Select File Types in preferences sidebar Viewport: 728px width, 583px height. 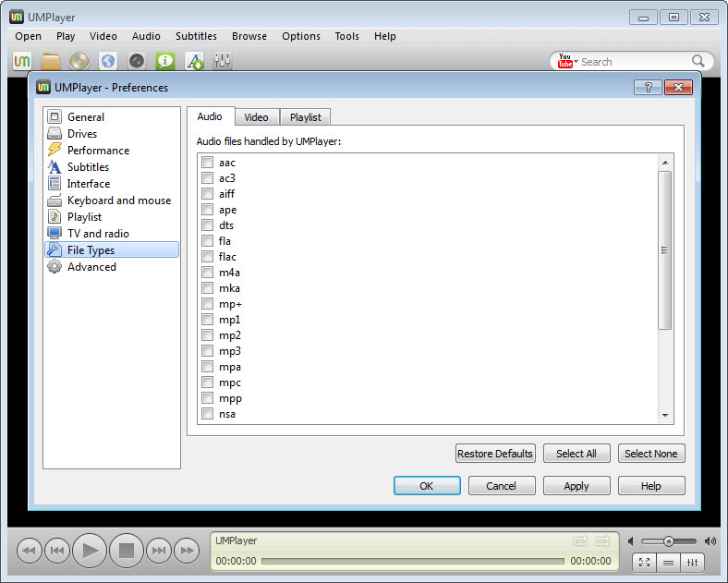click(113, 250)
